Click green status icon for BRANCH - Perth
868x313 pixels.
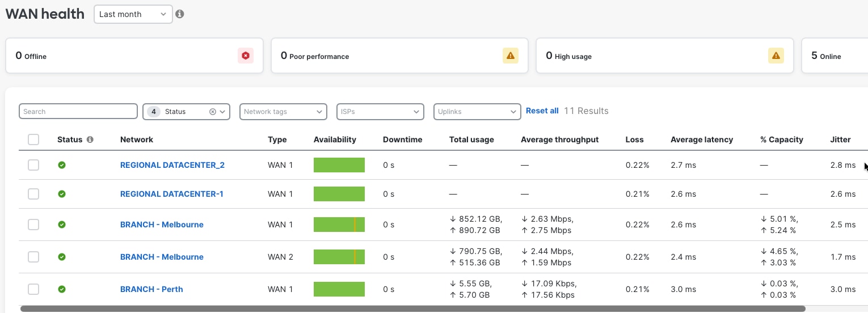[x=62, y=289]
